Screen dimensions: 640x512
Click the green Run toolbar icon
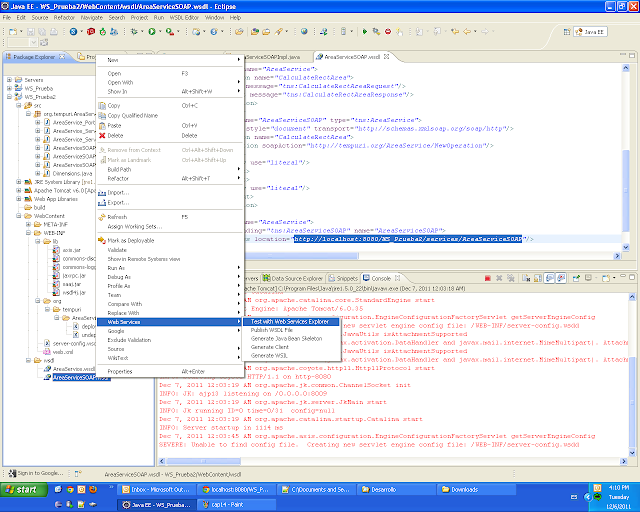[x=152, y=32]
